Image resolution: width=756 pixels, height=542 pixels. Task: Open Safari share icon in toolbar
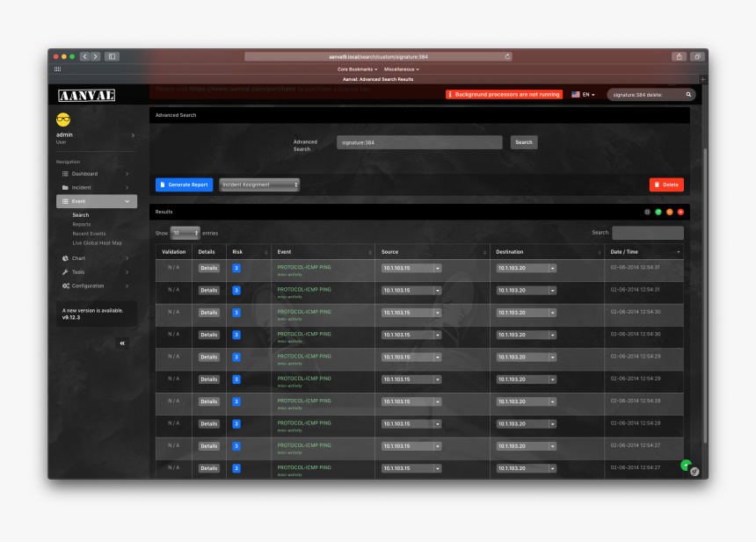(x=680, y=56)
